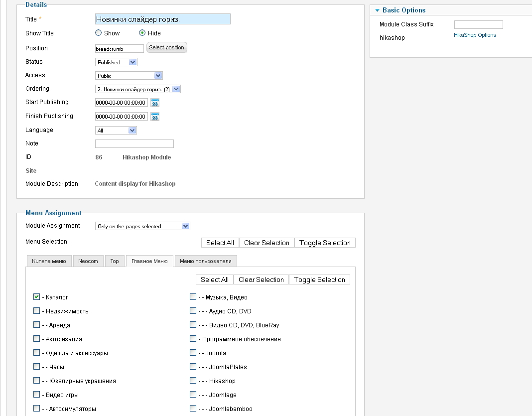Enable the Hikashop menu item checkbox

point(193,381)
